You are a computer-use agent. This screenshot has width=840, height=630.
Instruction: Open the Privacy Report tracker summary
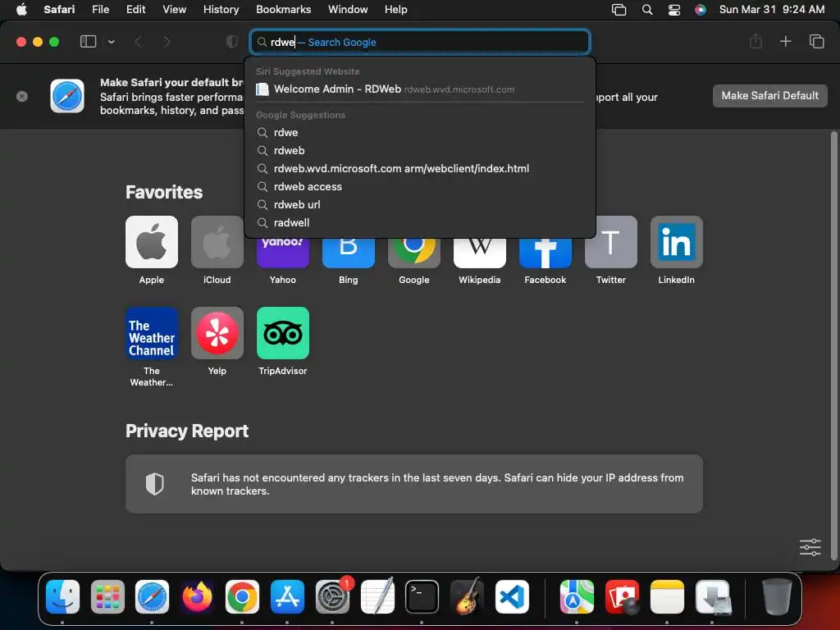[x=414, y=484]
